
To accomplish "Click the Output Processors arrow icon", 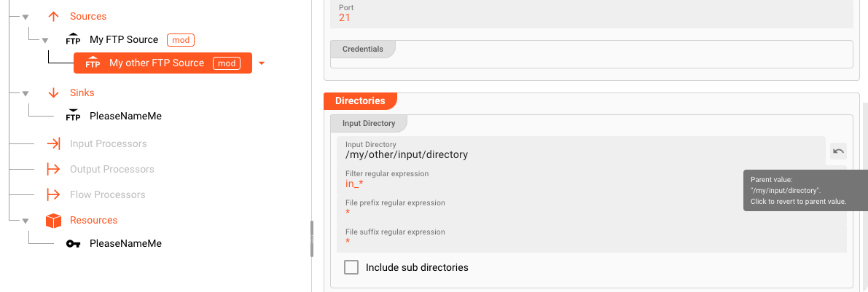I will (53, 170).
